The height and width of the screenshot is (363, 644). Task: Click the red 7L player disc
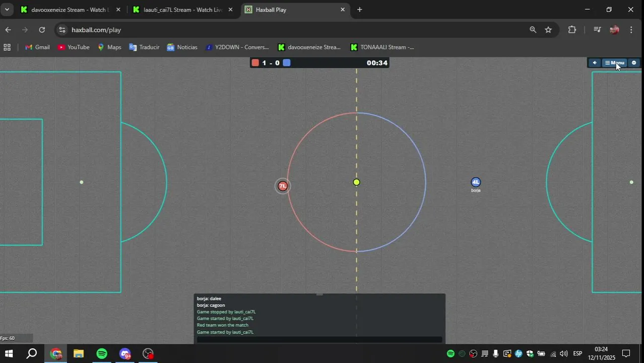pos(283,186)
